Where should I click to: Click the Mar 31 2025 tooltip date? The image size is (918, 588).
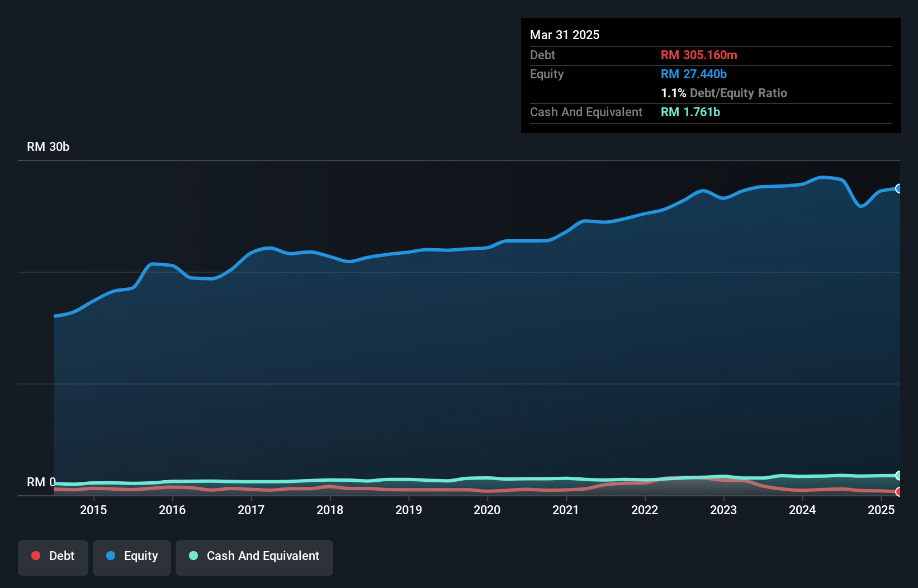coord(565,35)
